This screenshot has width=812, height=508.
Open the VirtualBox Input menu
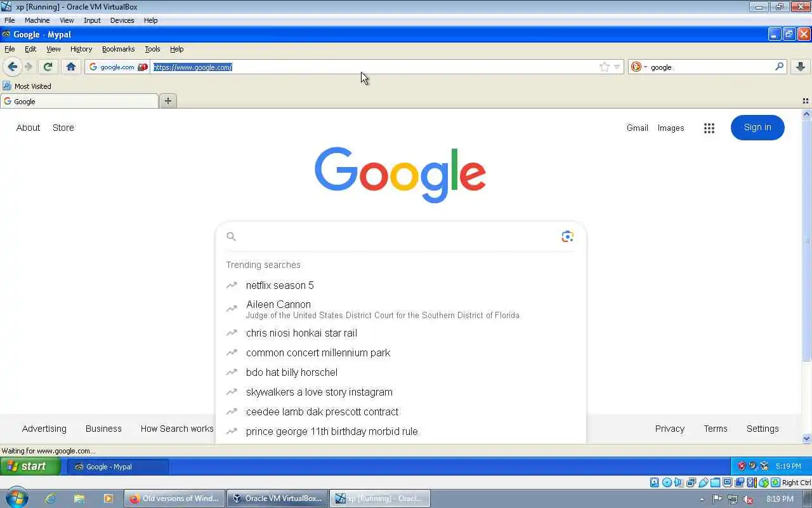[92, 20]
